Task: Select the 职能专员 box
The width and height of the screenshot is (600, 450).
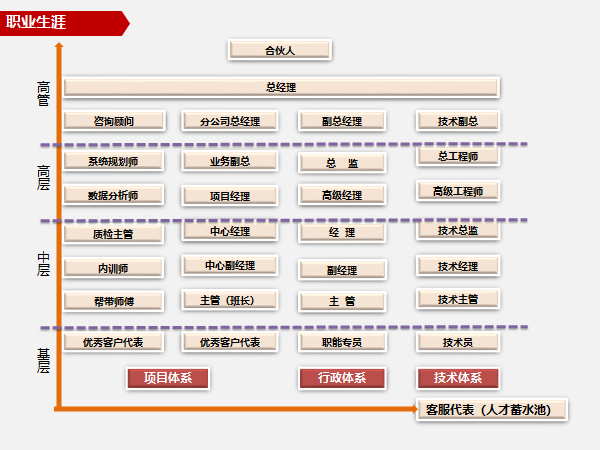Action: (x=342, y=342)
